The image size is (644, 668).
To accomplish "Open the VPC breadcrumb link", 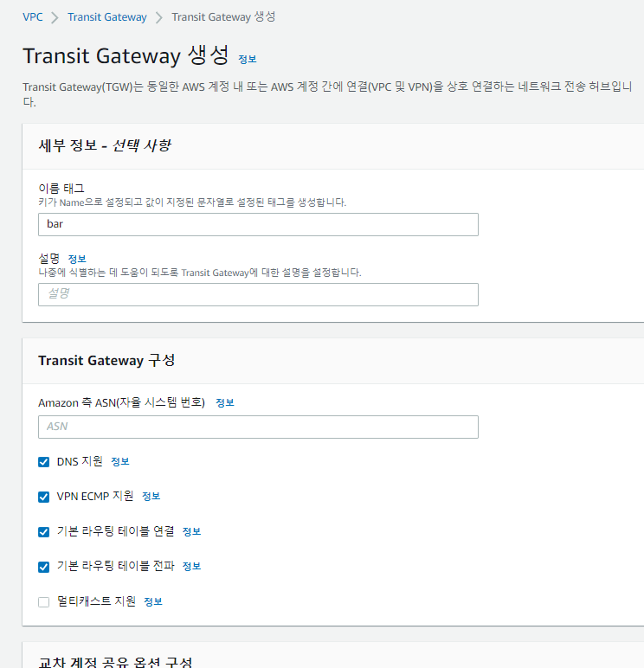I will pyautogui.click(x=33, y=16).
